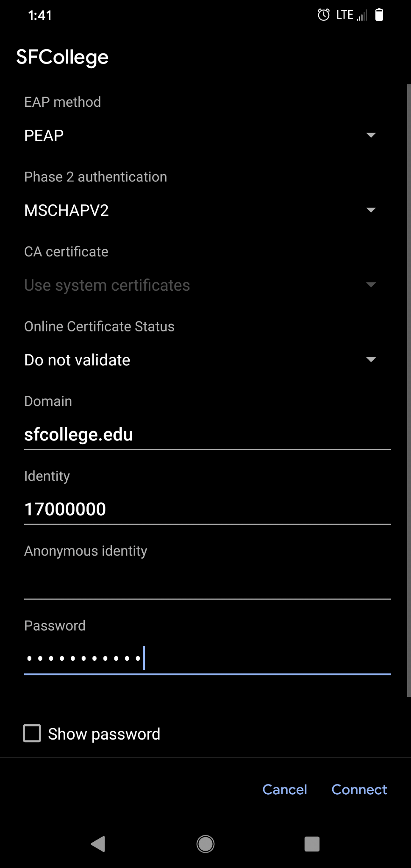Tap the Password input field
This screenshot has width=411, height=868.
point(207,659)
